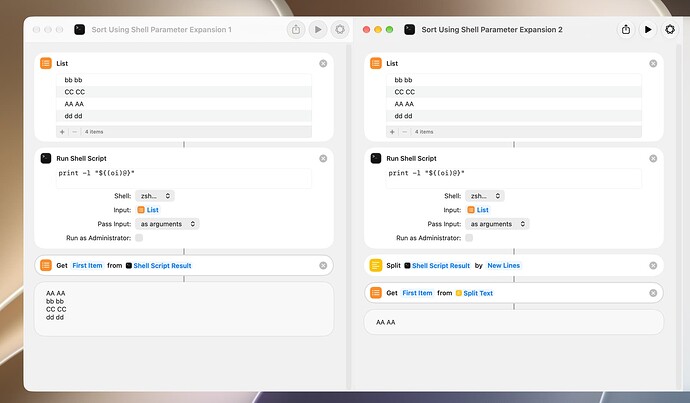This screenshot has width=690, height=403.
Task: Edit the shell script field in Expansion 1
Action: [184, 178]
